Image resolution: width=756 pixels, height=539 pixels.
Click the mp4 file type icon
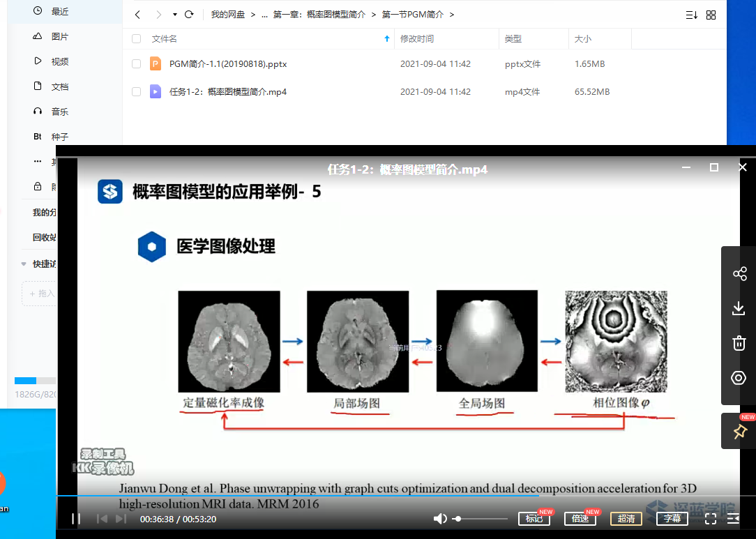pos(156,91)
